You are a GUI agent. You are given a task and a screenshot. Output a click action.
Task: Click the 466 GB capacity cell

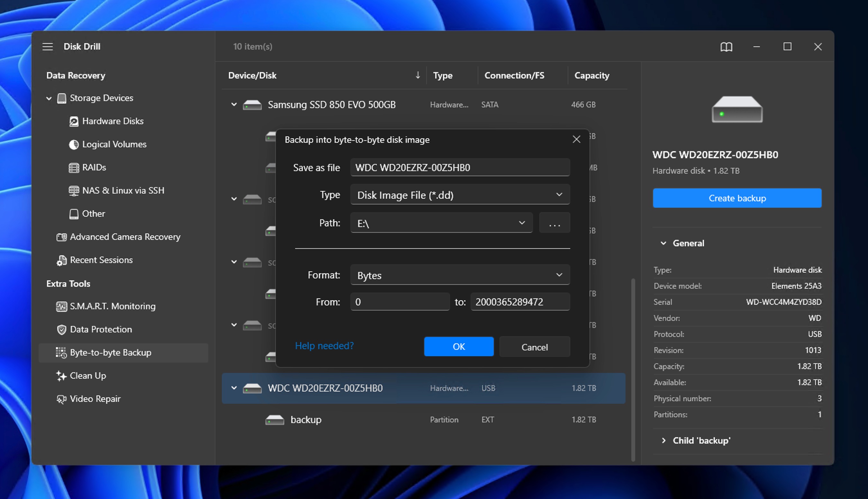[x=583, y=105]
